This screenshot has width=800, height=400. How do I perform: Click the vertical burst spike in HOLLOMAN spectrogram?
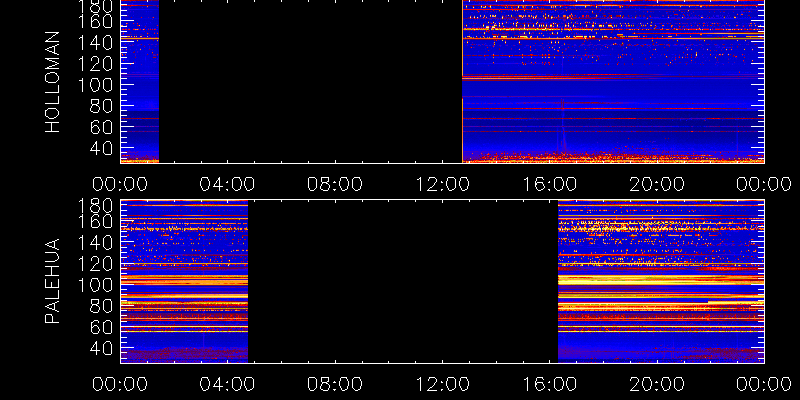coord(563,128)
